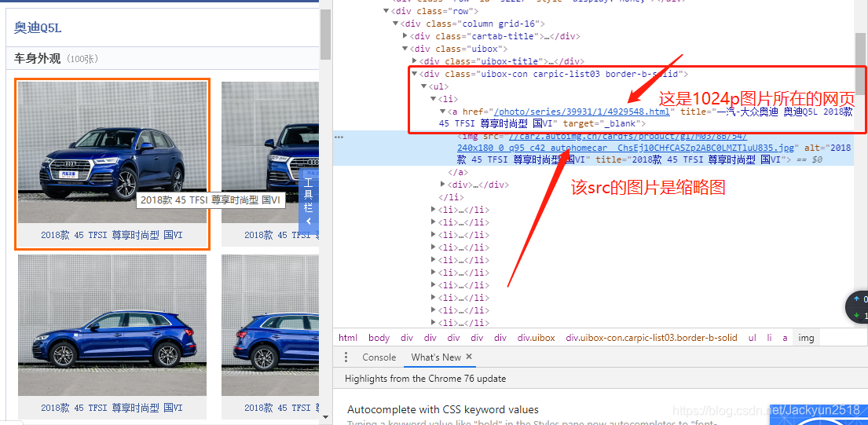Collapse the anchor element with href 4929548.html
Viewport: 868px width, 425px height.
click(443, 112)
